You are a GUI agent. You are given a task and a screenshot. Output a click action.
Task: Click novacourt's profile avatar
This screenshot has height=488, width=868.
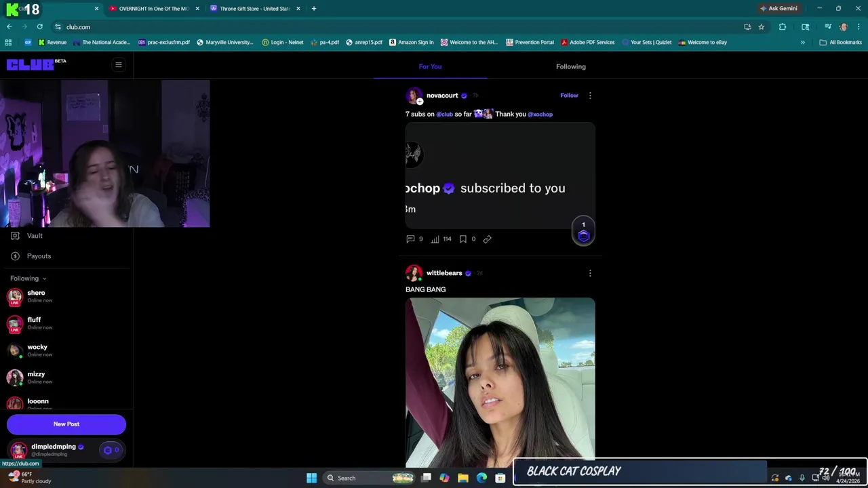point(414,96)
